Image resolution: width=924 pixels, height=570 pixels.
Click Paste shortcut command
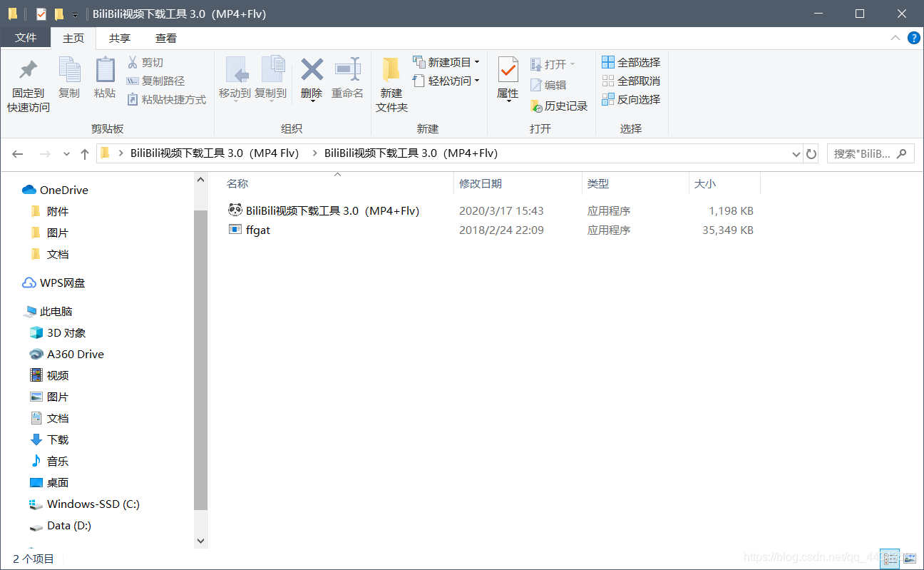click(166, 100)
